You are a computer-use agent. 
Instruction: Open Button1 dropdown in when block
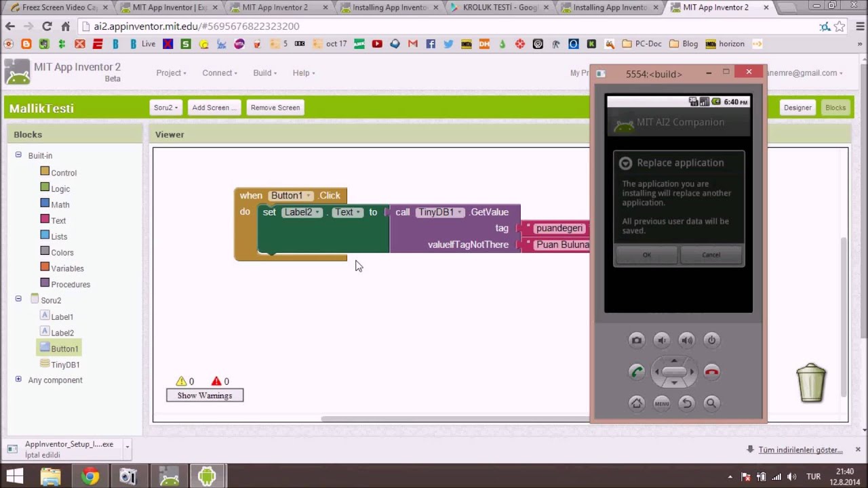click(292, 195)
